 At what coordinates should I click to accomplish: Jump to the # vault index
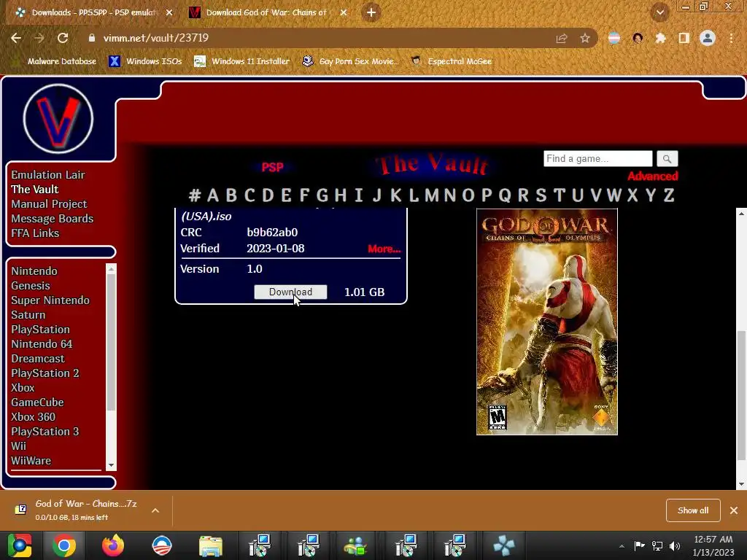(194, 195)
